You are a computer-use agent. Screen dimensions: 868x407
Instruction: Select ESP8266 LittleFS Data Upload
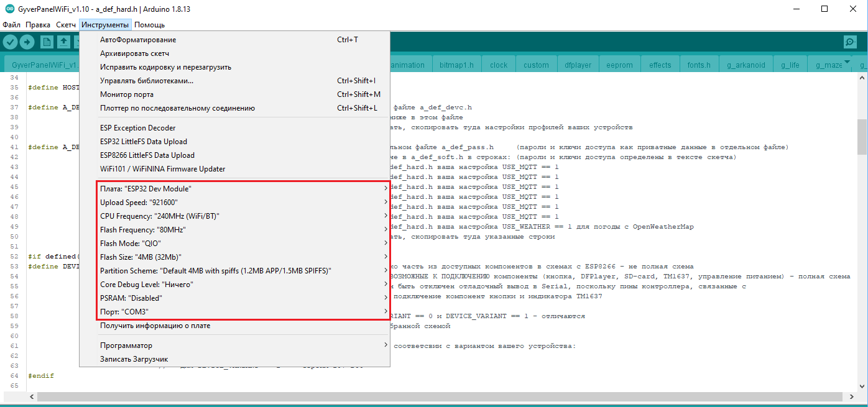tap(234, 155)
